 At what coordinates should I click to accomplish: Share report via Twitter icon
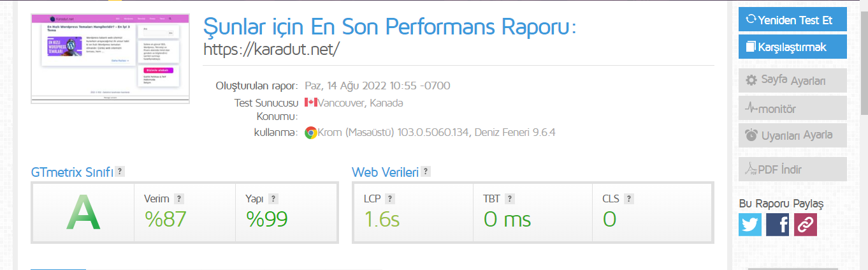750,225
